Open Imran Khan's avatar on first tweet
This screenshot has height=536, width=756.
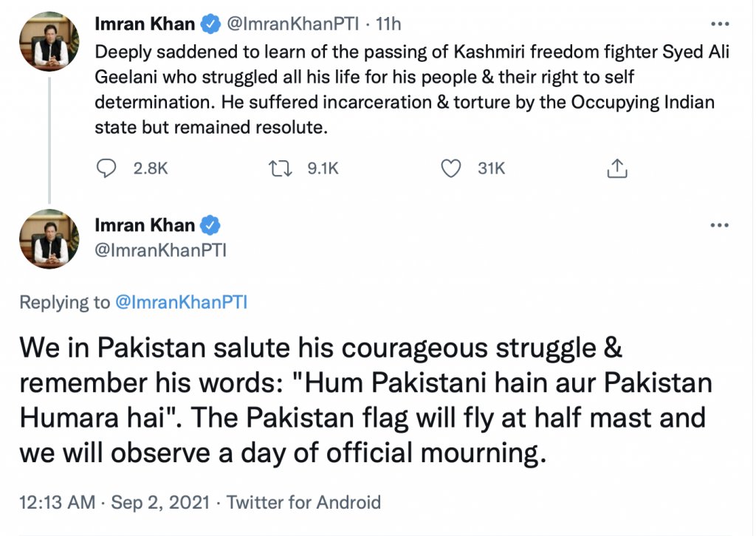pyautogui.click(x=49, y=41)
